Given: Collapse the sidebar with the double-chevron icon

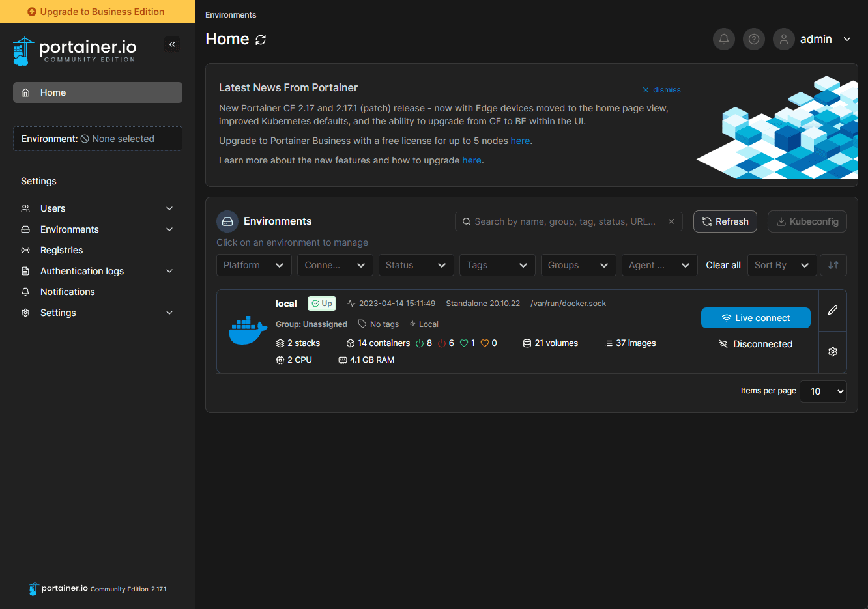Looking at the screenshot, I should (x=172, y=44).
